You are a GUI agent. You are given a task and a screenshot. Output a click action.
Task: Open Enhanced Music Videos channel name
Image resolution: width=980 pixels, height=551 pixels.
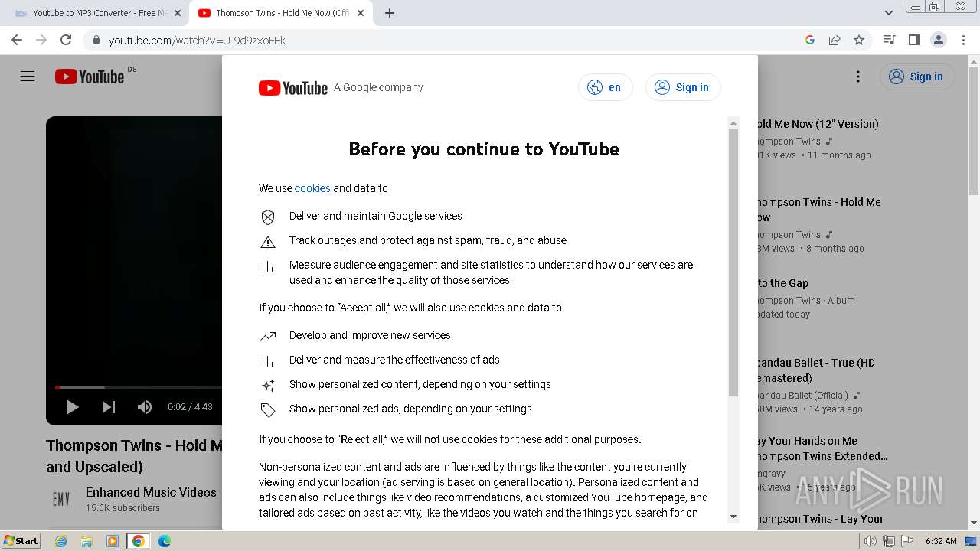tap(151, 492)
